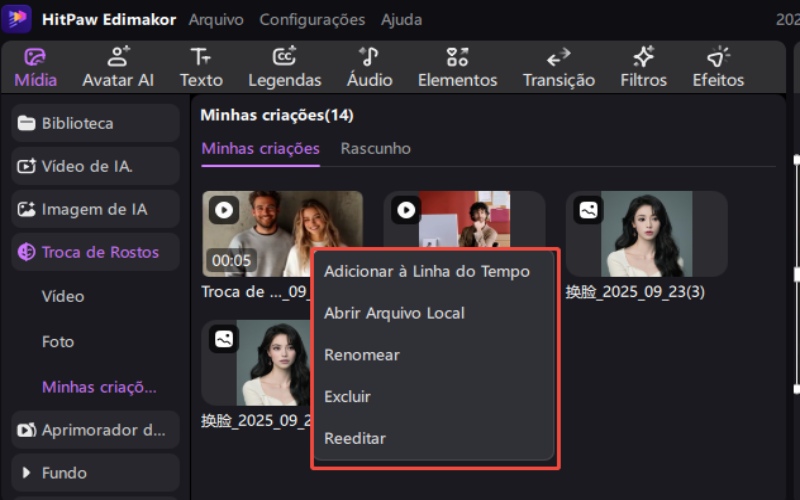
Task: Select the second-row woman portrait thumbnail
Action: click(257, 362)
